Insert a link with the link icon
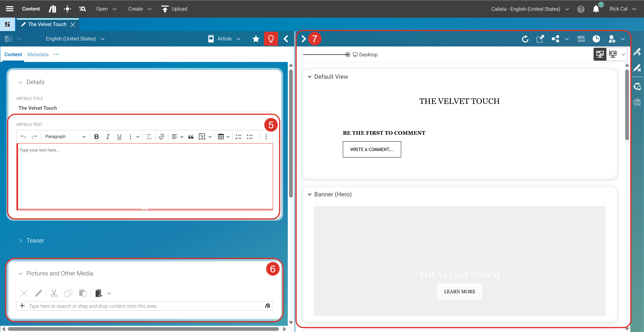The width and height of the screenshot is (644, 332). pos(162,137)
